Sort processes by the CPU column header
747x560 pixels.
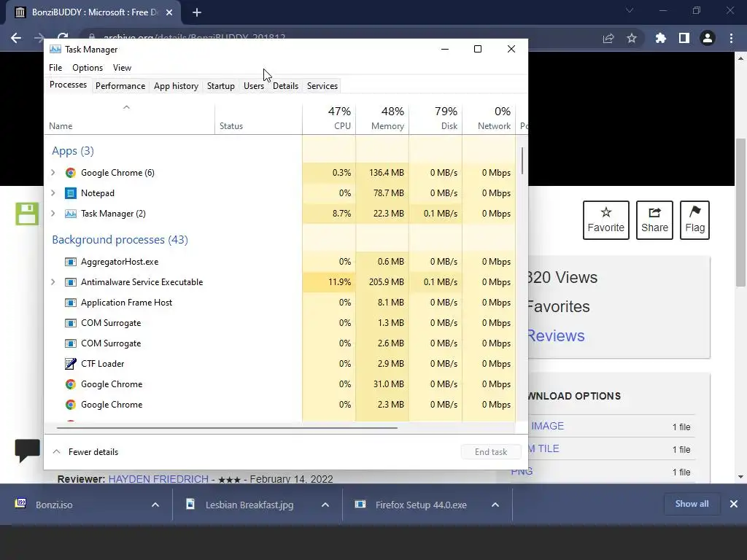(329, 118)
